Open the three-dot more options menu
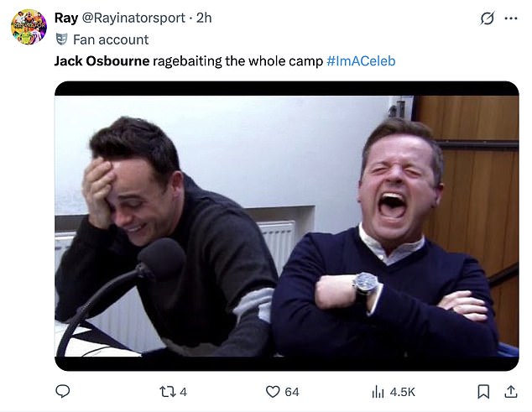532x412 pixels. pos(511,18)
